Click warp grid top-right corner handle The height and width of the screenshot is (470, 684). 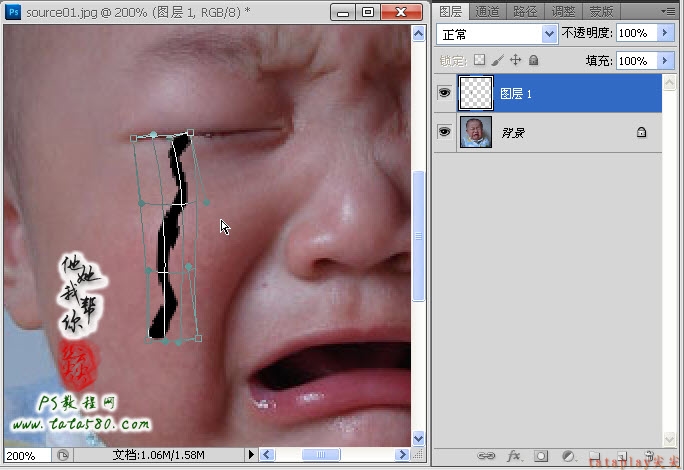(x=190, y=132)
